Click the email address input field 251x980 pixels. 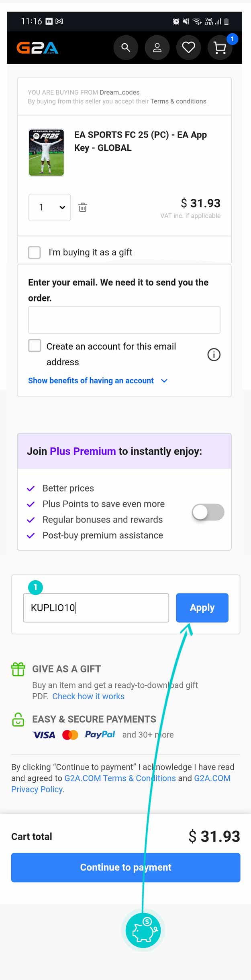tap(124, 320)
